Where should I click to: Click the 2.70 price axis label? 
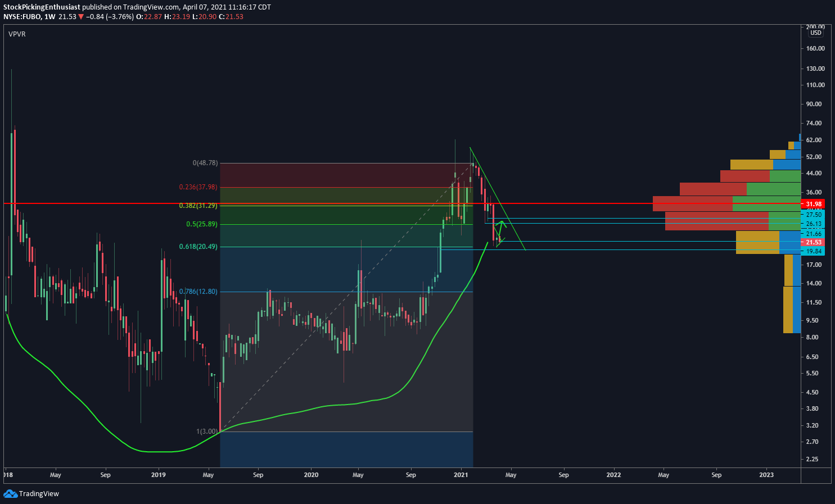(x=812, y=442)
